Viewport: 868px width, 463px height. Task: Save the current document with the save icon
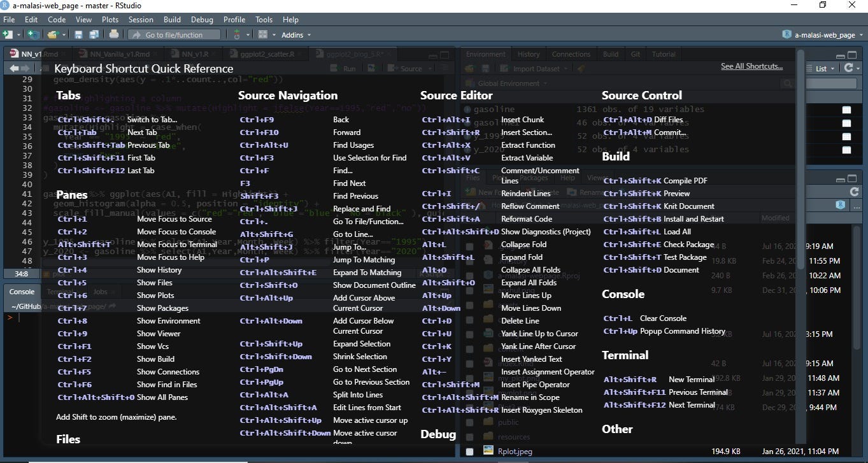pyautogui.click(x=78, y=34)
